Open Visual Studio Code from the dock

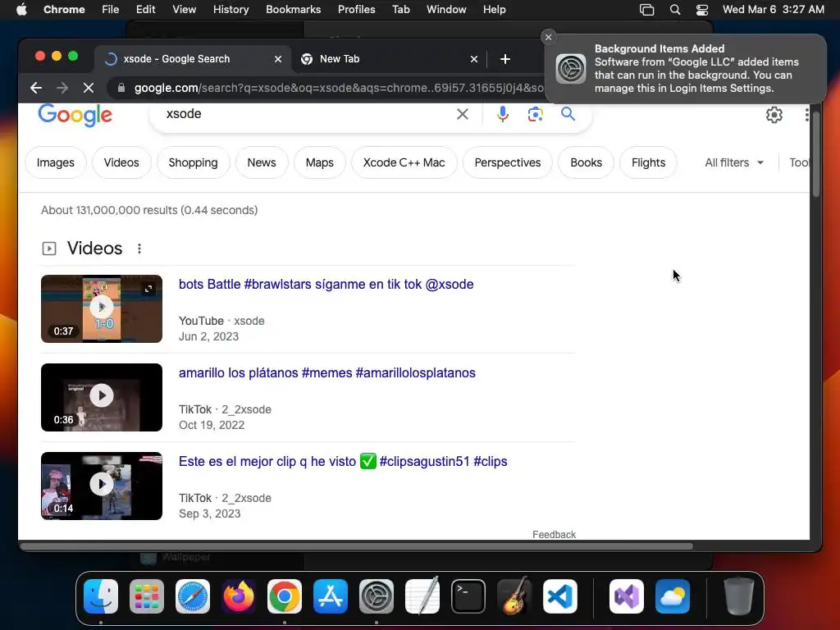tap(559, 596)
